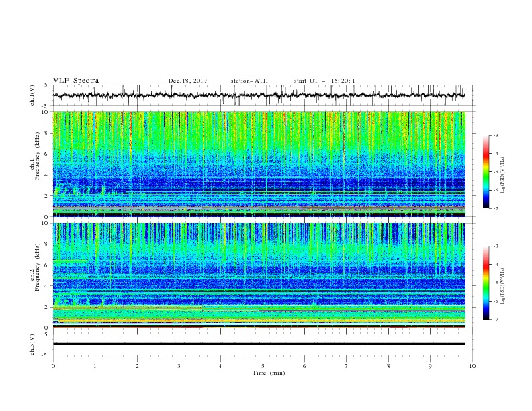Click the ch.1 color scale bar
This screenshot has width=532, height=411.
pos(486,172)
